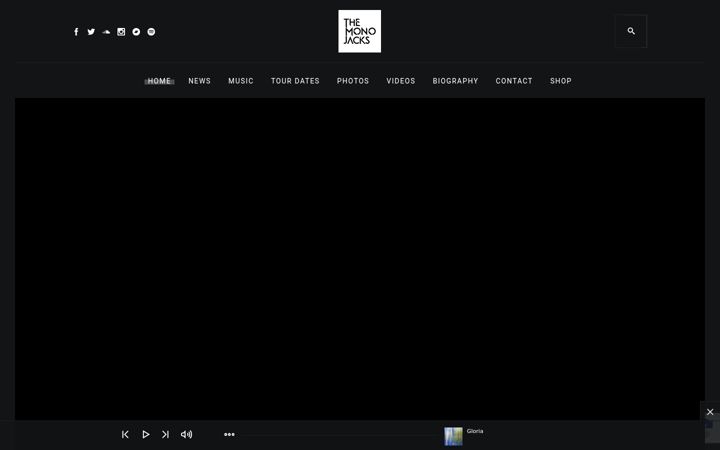Skip to the previous track
Screen dimensions: 720x450
coord(125,434)
